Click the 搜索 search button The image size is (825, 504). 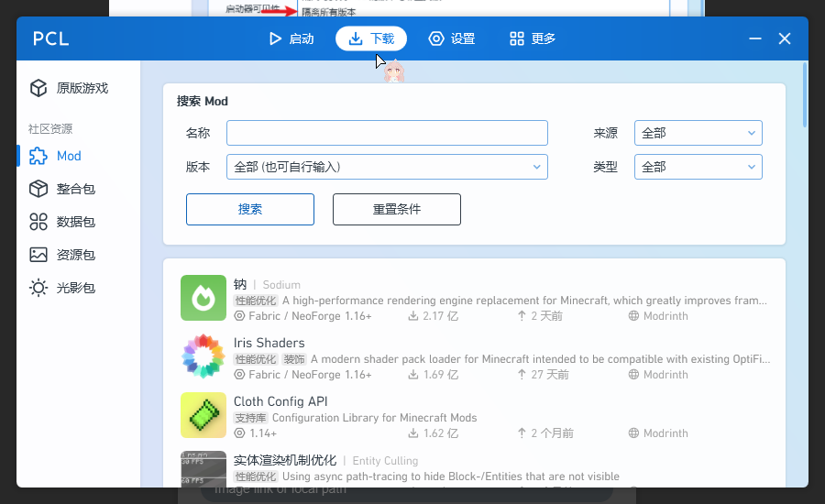250,209
